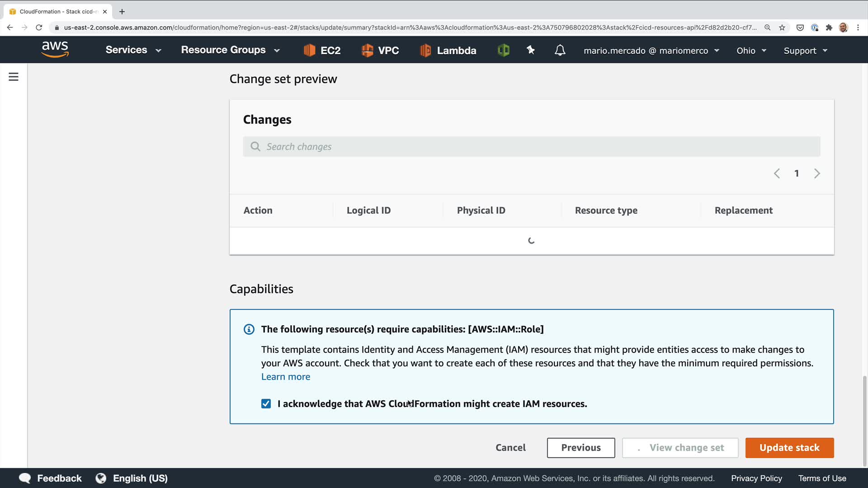Open the Learn more link
The height and width of the screenshot is (488, 868).
tap(285, 377)
